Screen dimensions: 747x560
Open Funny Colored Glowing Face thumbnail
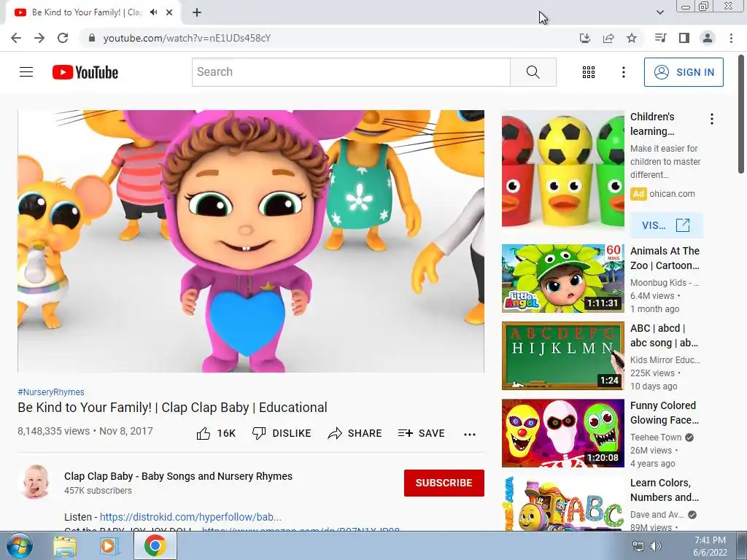[562, 433]
